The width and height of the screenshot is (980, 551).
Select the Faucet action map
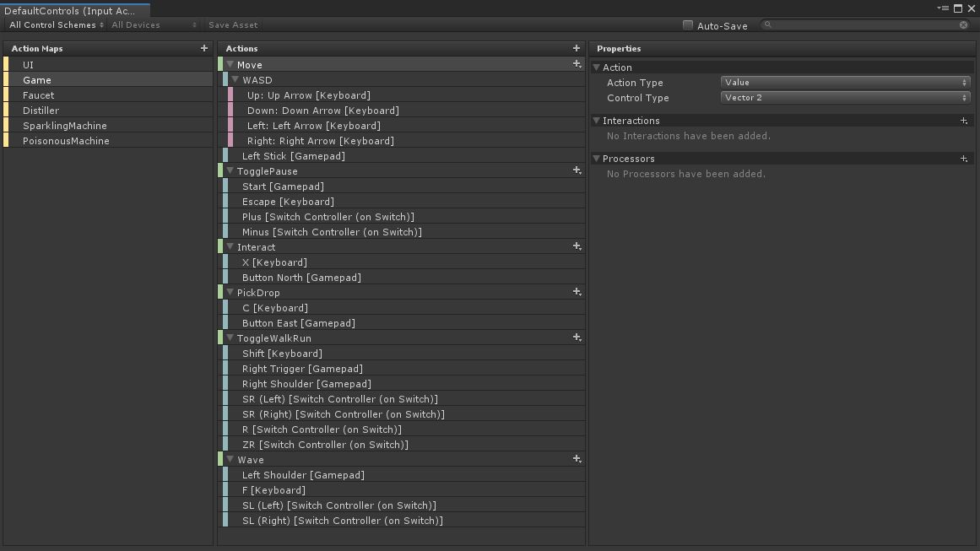108,95
